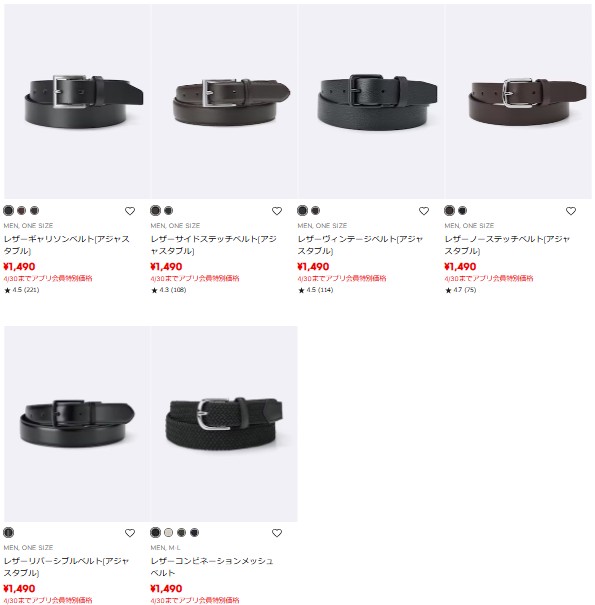Image resolution: width=595 pixels, height=605 pixels.
Task: View the brown レザーサイドステッチベルト product image
Action: 224,101
